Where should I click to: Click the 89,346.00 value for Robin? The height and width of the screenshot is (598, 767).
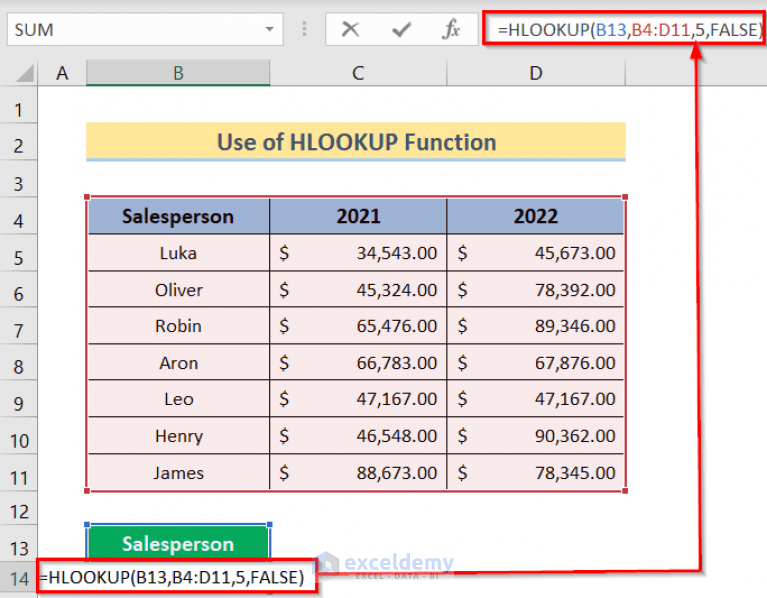click(x=536, y=326)
